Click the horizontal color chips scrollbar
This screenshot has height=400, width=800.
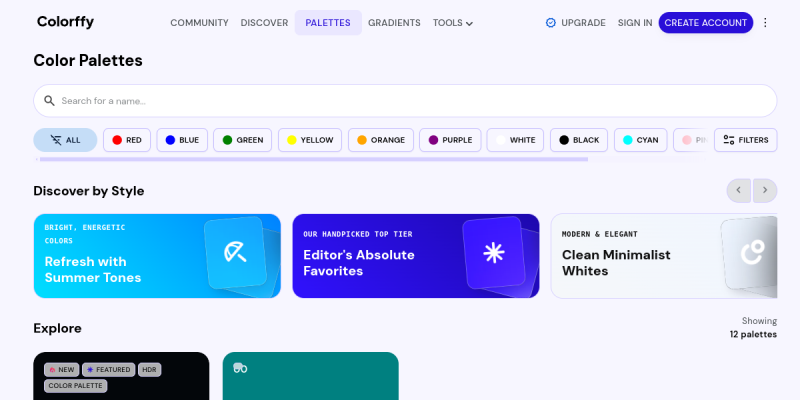[x=314, y=159]
